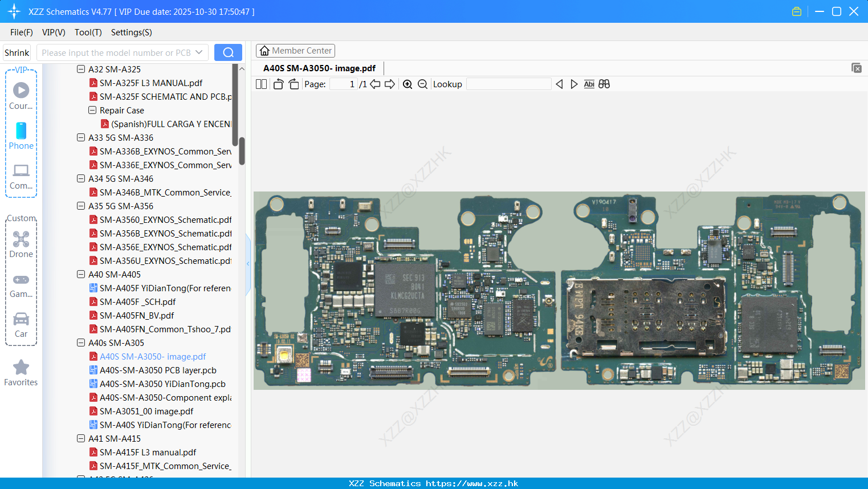Rotate the page counterclockwise

coord(279,84)
